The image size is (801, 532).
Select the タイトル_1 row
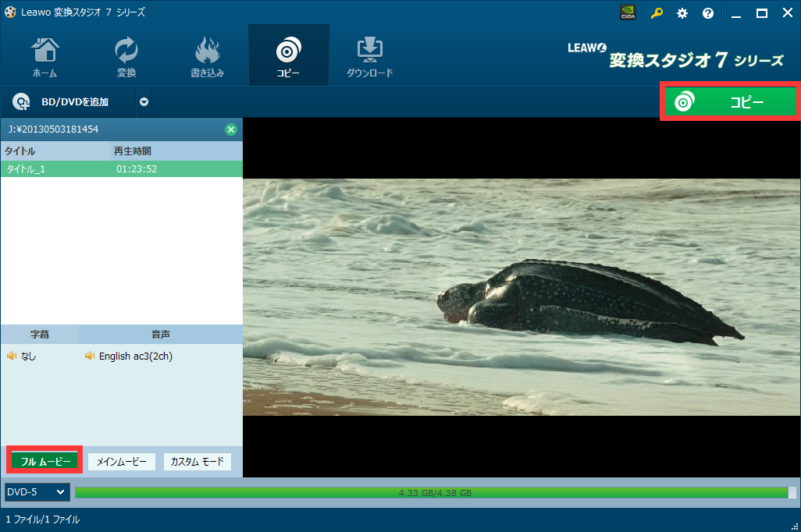tap(122, 169)
